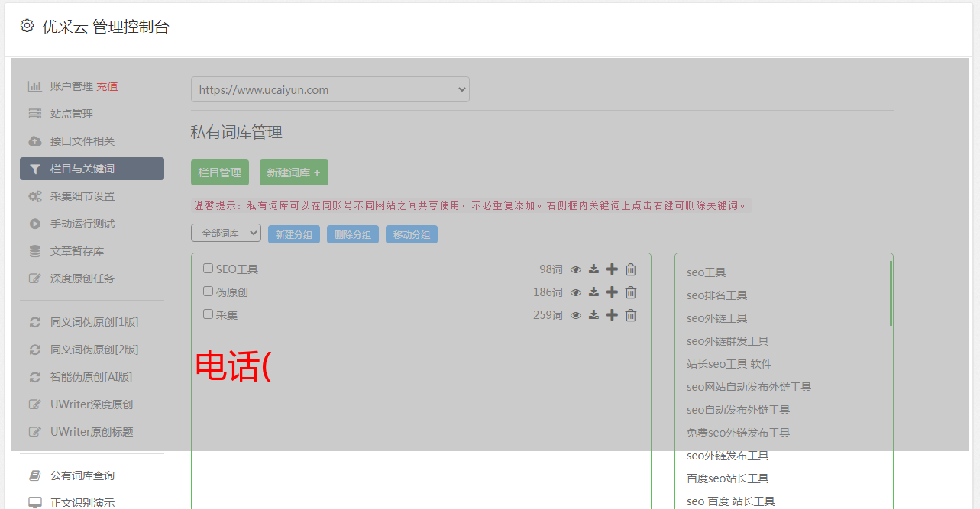The height and width of the screenshot is (509, 980).
Task: Click the refresh icon beside 智能伪原创[AI版]
Action: (x=35, y=377)
